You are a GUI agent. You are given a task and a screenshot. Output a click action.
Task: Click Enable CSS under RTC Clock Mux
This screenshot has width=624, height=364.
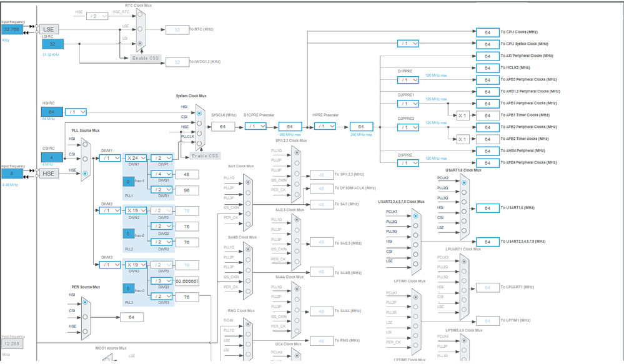pos(146,58)
